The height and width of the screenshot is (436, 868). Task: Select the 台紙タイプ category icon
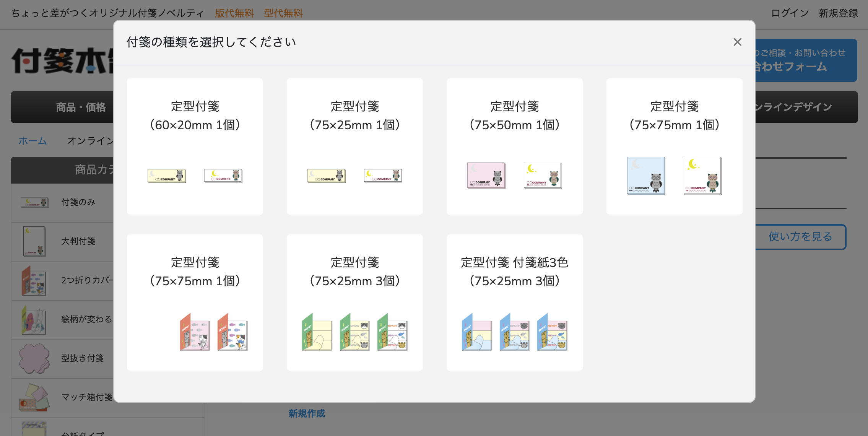coord(34,430)
